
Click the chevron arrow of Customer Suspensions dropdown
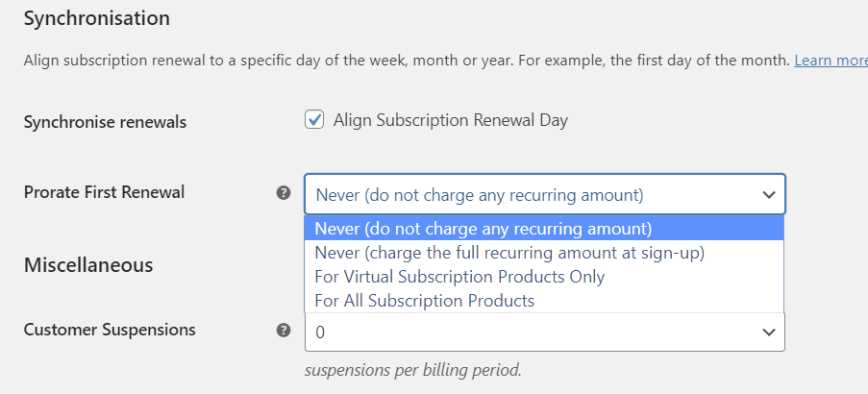click(x=768, y=332)
